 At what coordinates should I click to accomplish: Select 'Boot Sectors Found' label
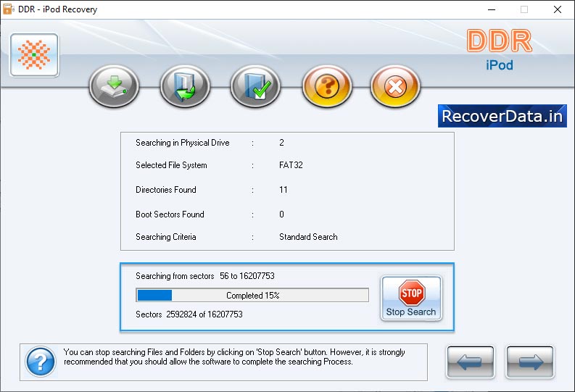tap(170, 214)
